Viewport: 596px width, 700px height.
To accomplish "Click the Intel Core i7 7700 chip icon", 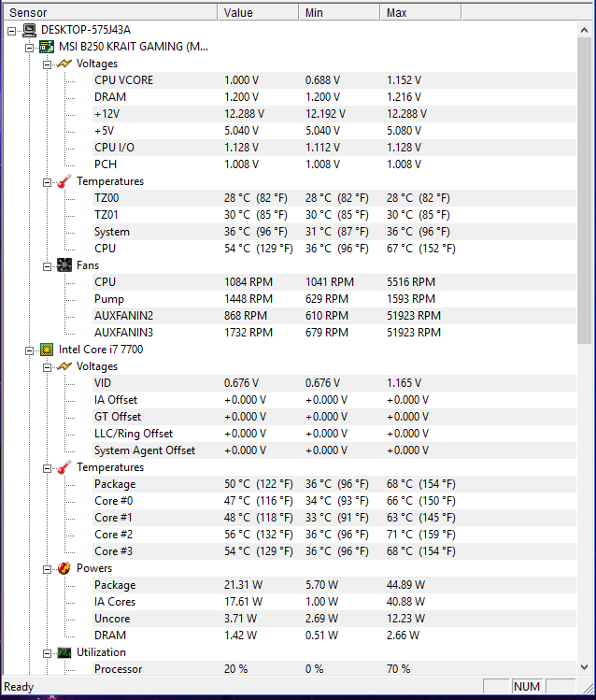I will coord(47,350).
